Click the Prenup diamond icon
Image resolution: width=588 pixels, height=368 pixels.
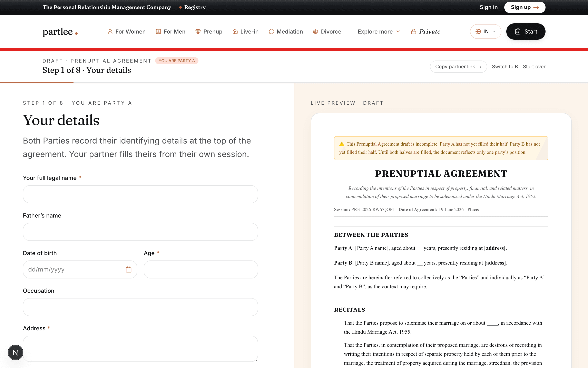coord(198,32)
